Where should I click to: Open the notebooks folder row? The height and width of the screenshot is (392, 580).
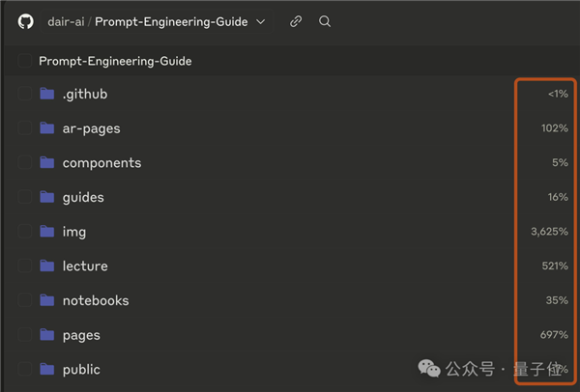pos(96,300)
